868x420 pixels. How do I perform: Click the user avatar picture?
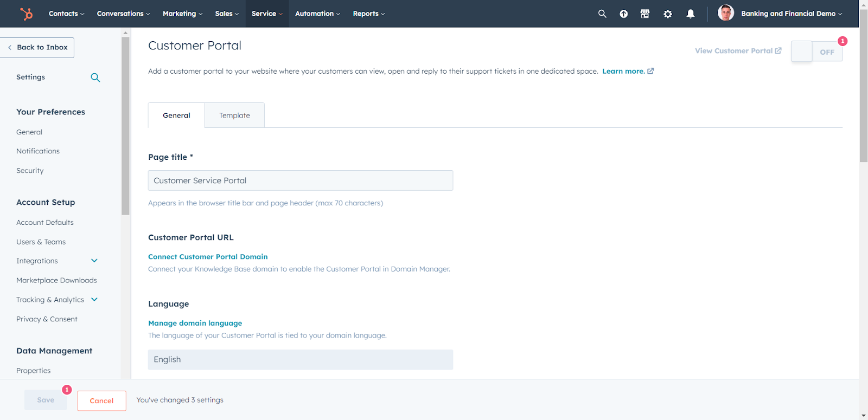click(x=726, y=13)
